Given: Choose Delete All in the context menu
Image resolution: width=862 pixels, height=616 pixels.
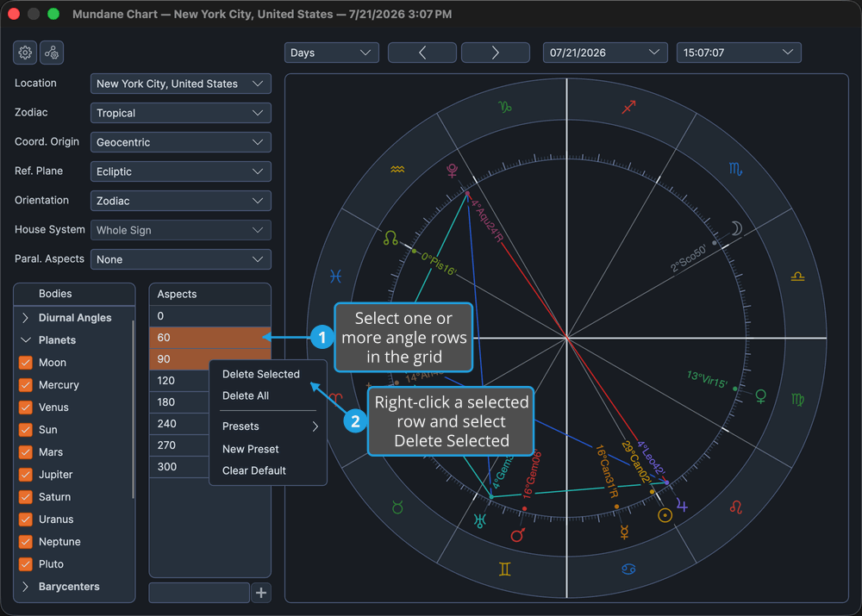Looking at the screenshot, I should 246,395.
